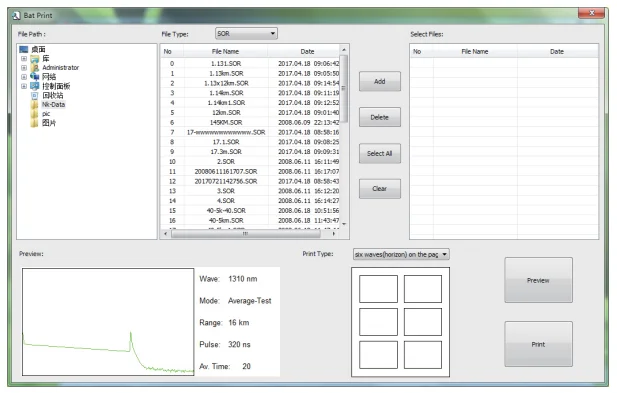Viewport: 617px width, 393px height.
Task: Click the Bat Print title bar icon
Action: tap(16, 16)
